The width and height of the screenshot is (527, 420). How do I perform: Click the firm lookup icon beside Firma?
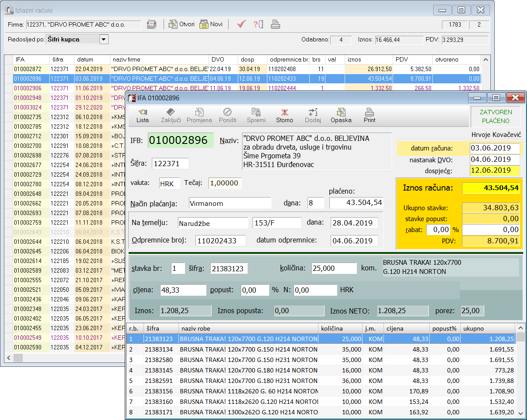[x=151, y=24]
